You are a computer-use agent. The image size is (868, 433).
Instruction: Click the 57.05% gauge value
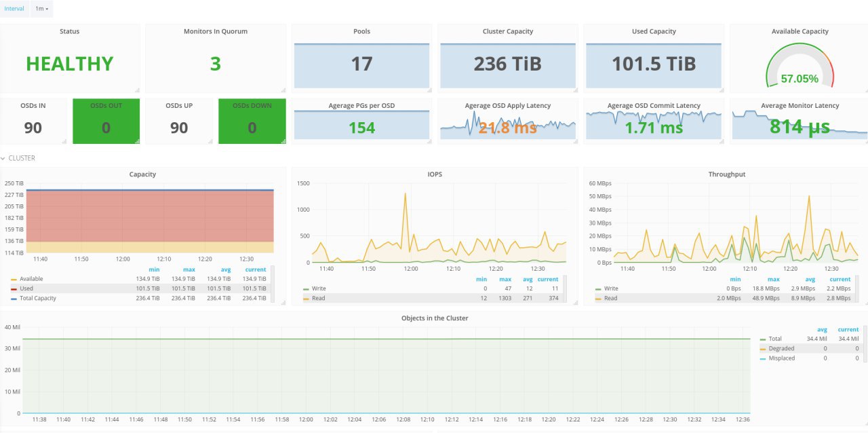[x=800, y=79]
